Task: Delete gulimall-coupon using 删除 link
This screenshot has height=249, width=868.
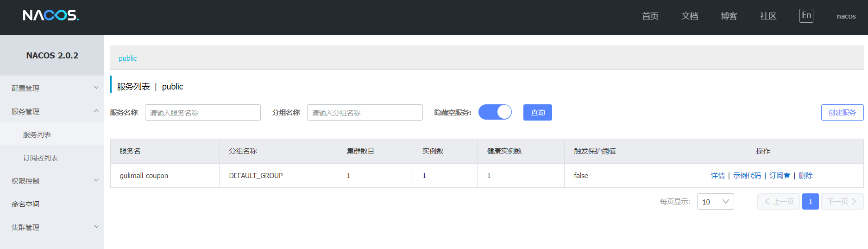Action: [x=805, y=176]
